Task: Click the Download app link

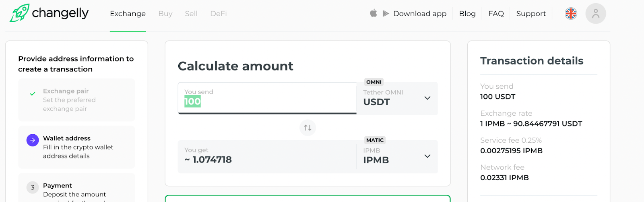Action: 420,14
